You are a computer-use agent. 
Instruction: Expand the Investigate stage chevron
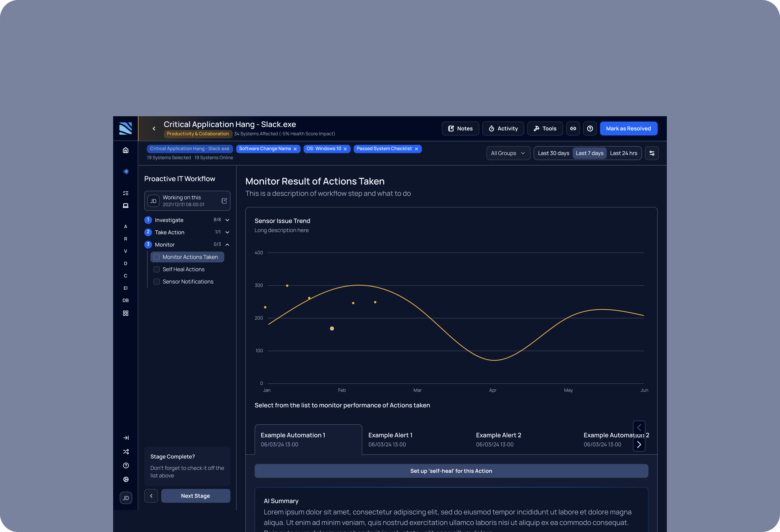point(227,220)
